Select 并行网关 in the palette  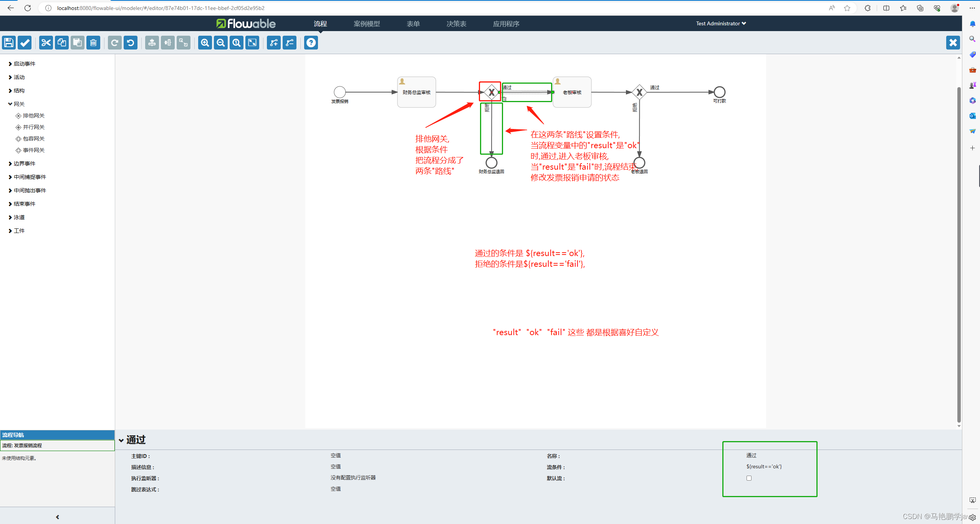tap(33, 127)
